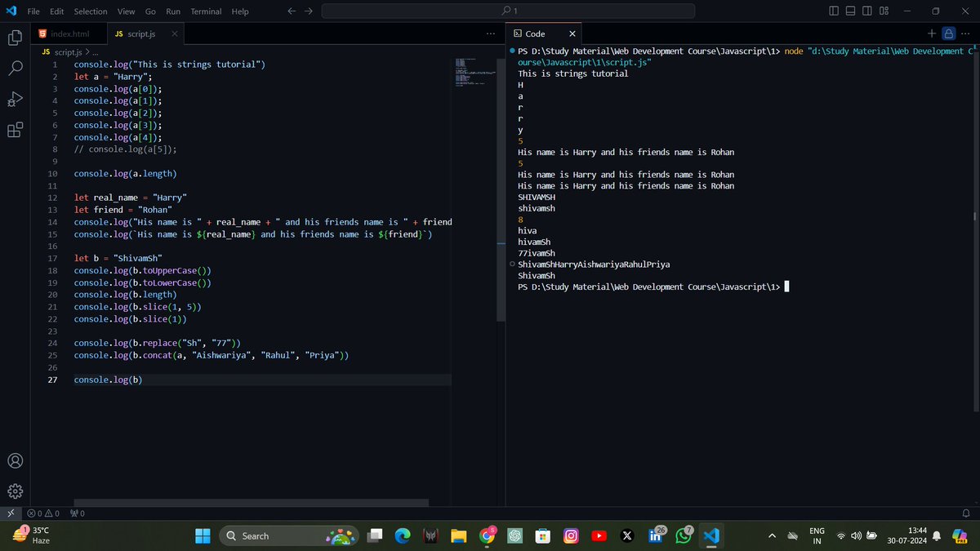This screenshot has width=980, height=551.
Task: Open the Accounts menu icon
Action: pyautogui.click(x=15, y=460)
